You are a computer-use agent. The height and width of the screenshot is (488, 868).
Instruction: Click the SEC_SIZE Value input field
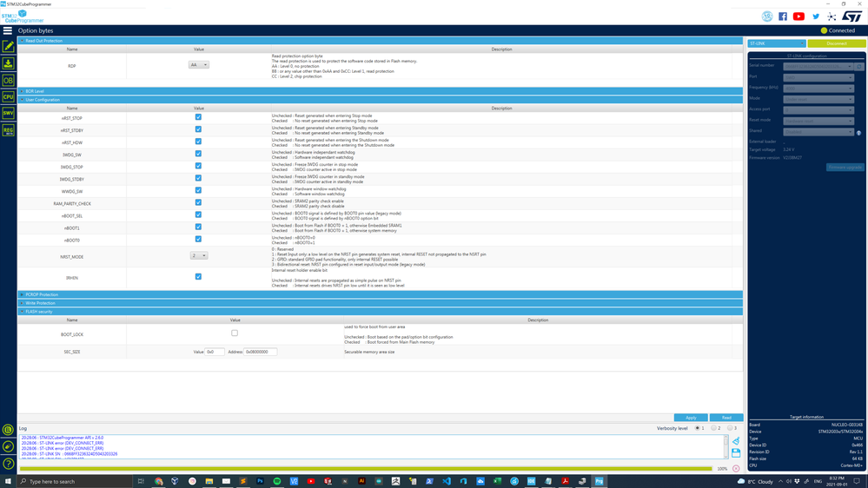[215, 352]
